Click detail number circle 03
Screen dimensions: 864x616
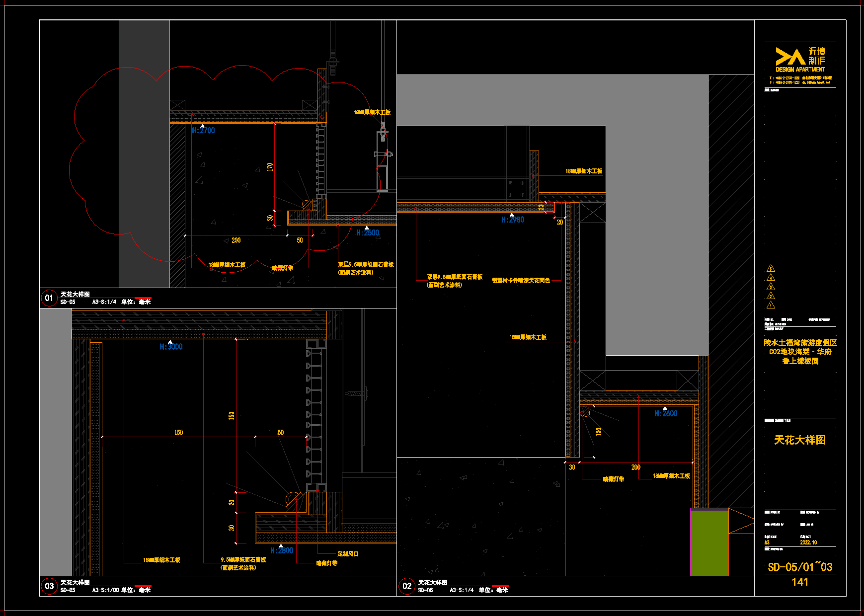click(x=49, y=586)
